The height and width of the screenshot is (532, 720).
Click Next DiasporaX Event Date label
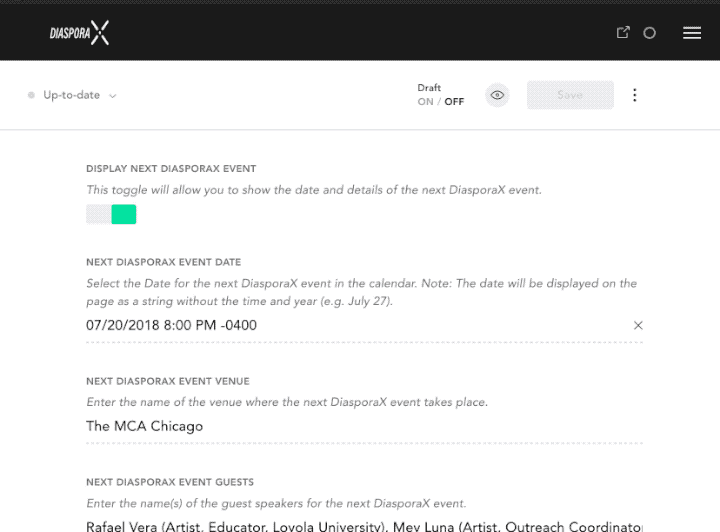tap(163, 262)
